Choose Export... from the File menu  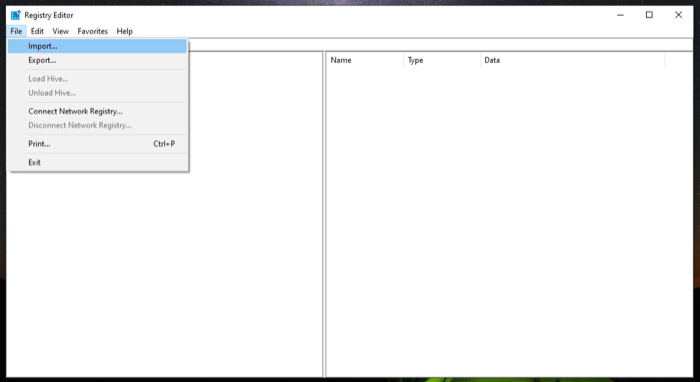(97, 60)
